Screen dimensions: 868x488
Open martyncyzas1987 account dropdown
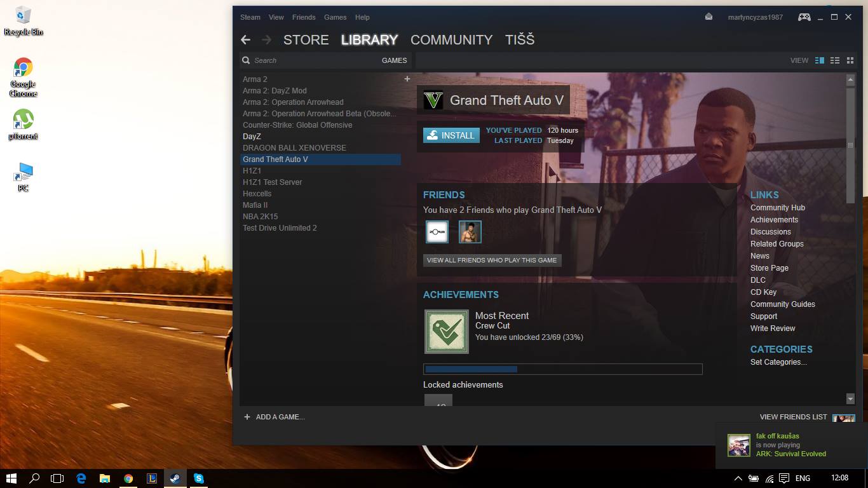point(756,17)
